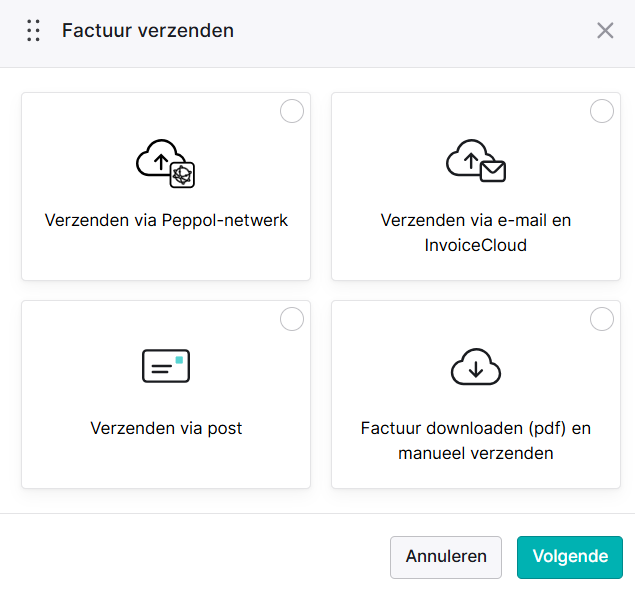This screenshot has width=635, height=594.
Task: Click the Peppol network badge on cloud icon
Action: click(182, 175)
